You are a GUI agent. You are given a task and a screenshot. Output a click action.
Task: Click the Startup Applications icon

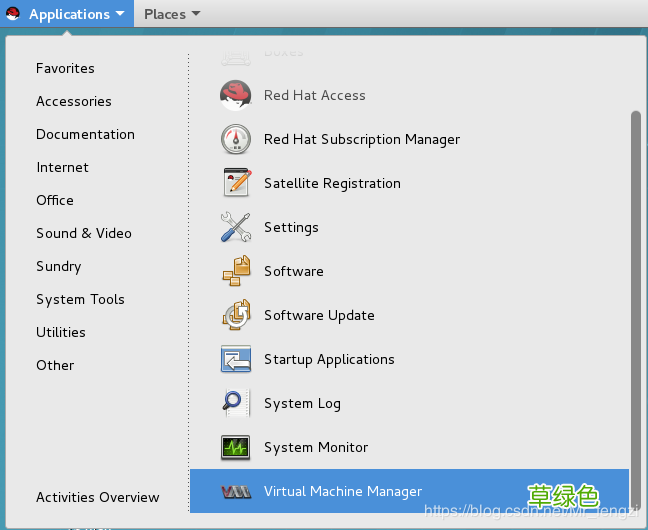(236, 359)
